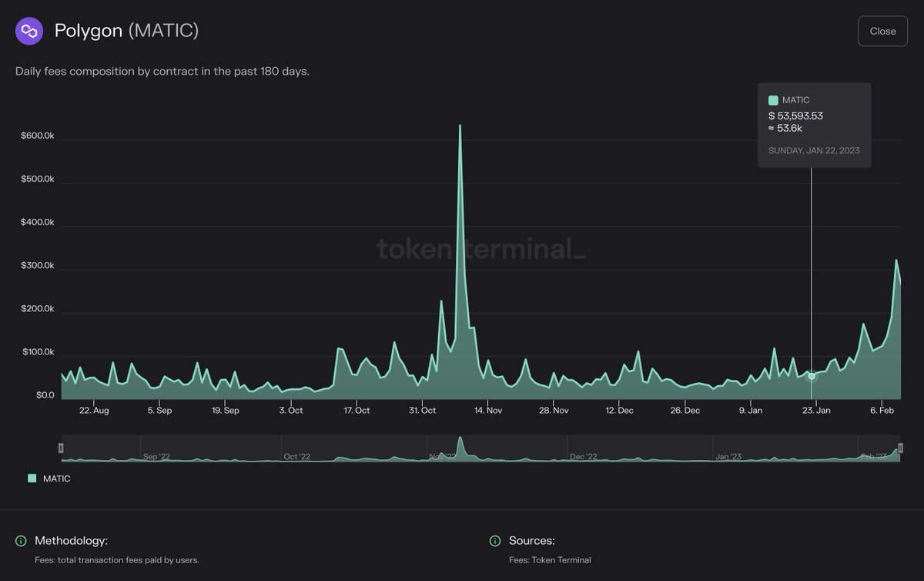Click the MATIC swatch in the tooltip

(773, 100)
